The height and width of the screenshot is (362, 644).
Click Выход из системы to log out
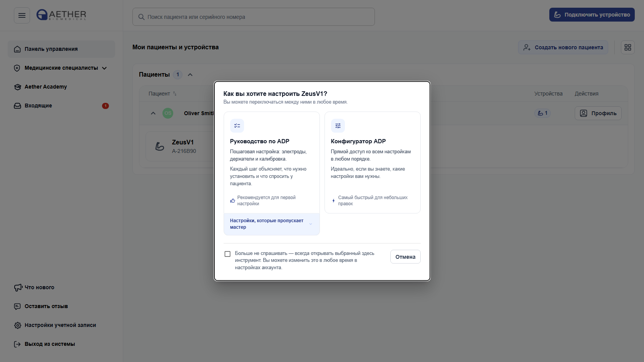click(62, 344)
